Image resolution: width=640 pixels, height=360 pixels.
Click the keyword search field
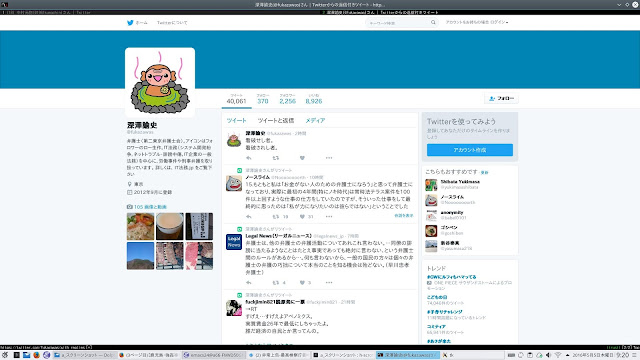[x=398, y=23]
